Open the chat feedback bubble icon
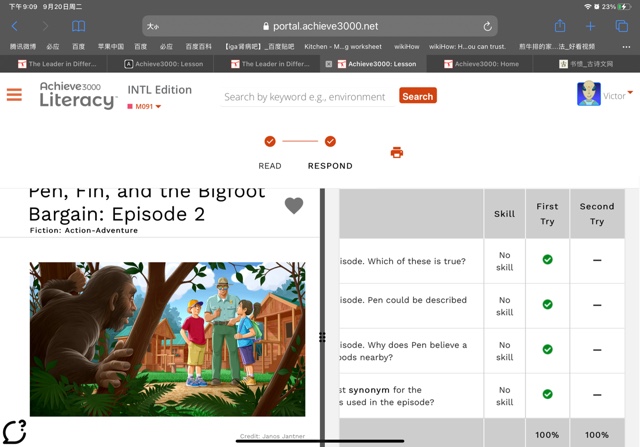Viewport: 640px width, 447px height. [x=15, y=432]
